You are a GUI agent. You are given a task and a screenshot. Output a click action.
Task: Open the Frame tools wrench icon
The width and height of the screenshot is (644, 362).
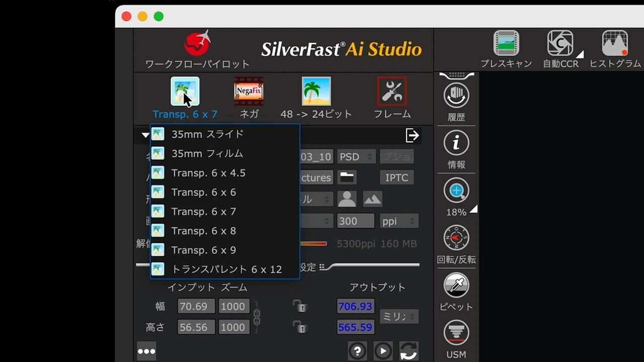point(392,91)
